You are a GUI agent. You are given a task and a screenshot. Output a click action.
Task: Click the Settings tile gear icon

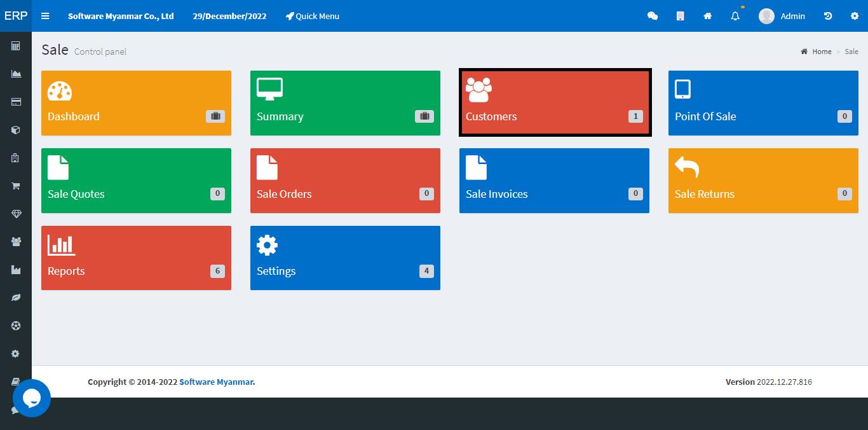tap(267, 245)
